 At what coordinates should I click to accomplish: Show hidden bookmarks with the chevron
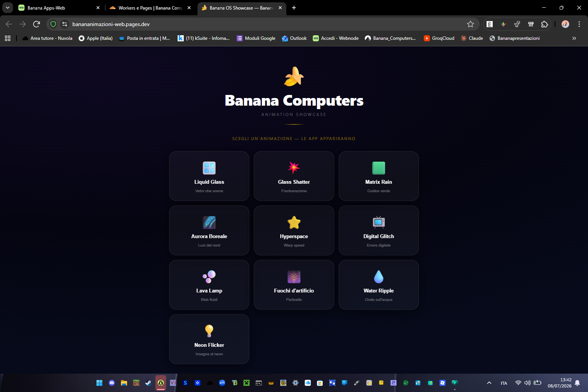click(574, 38)
